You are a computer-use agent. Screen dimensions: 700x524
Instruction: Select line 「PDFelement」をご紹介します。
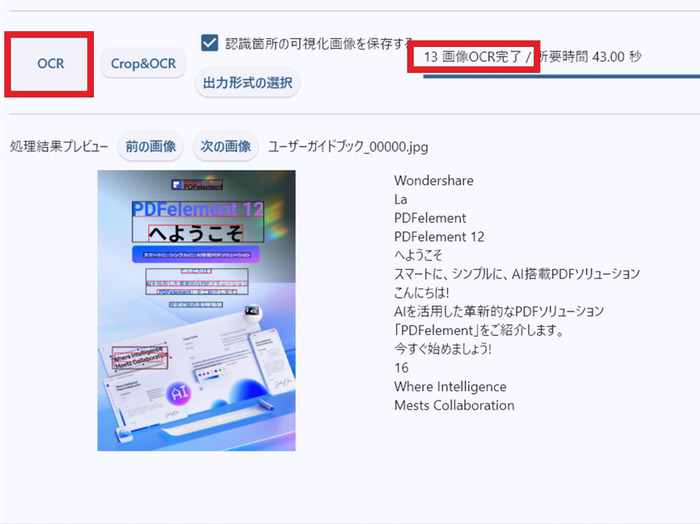(479, 330)
